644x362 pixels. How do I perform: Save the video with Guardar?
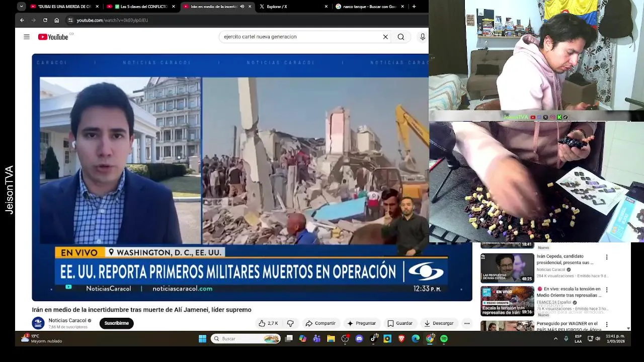[400, 323]
